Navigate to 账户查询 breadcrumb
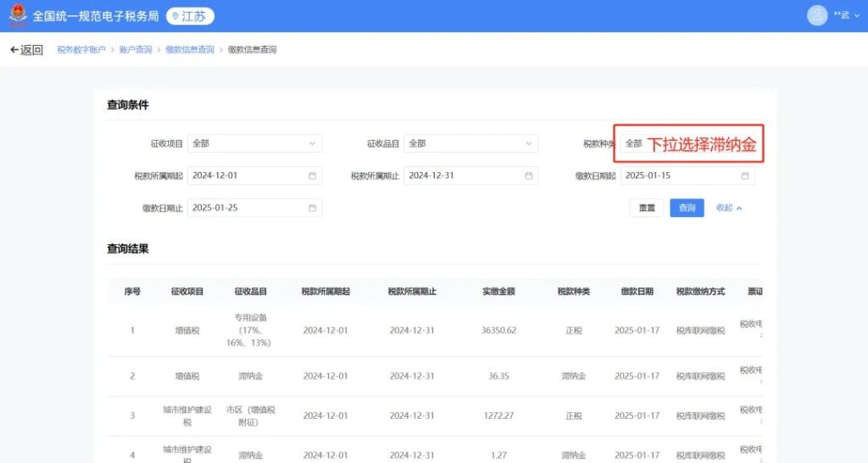The height and width of the screenshot is (463, 868). point(136,50)
